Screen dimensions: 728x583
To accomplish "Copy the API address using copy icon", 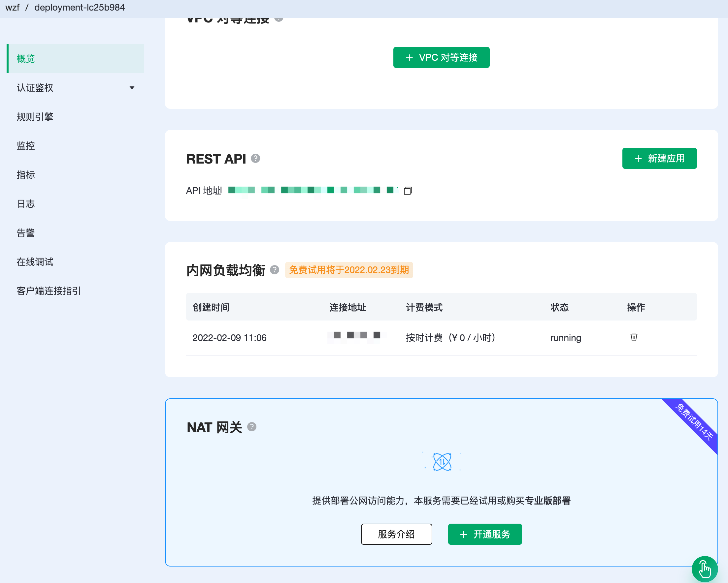I will 408,191.
